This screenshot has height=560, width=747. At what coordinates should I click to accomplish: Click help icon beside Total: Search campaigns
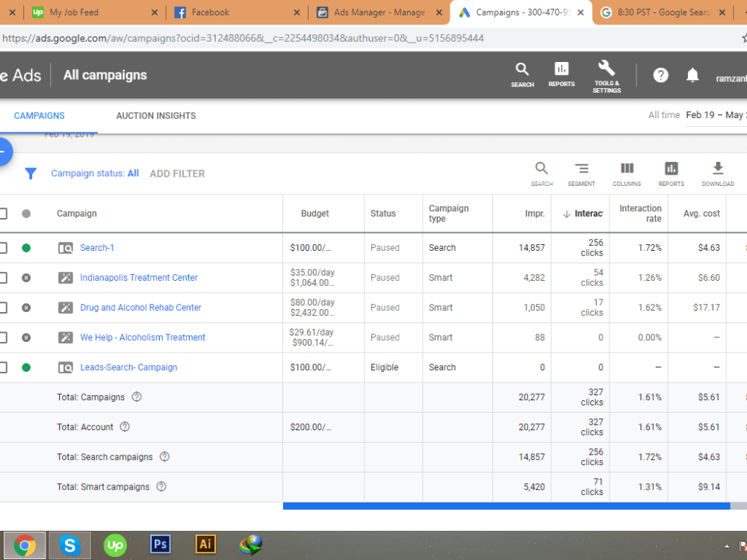coord(164,457)
